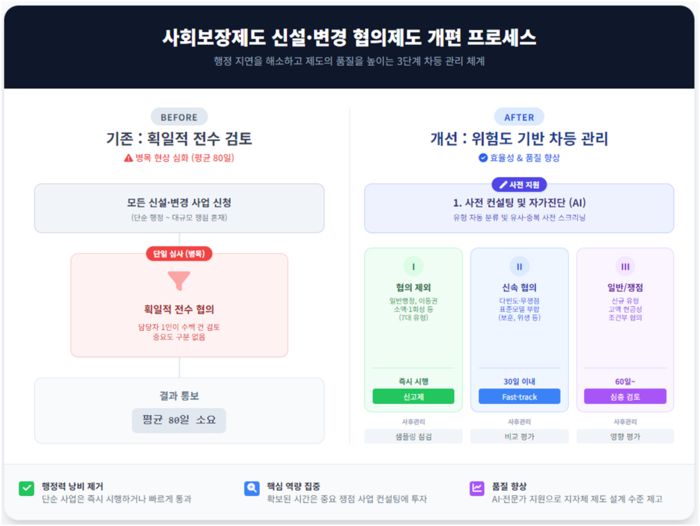The image size is (700, 526).
Task: Click the green circled I icon
Action: [413, 266]
